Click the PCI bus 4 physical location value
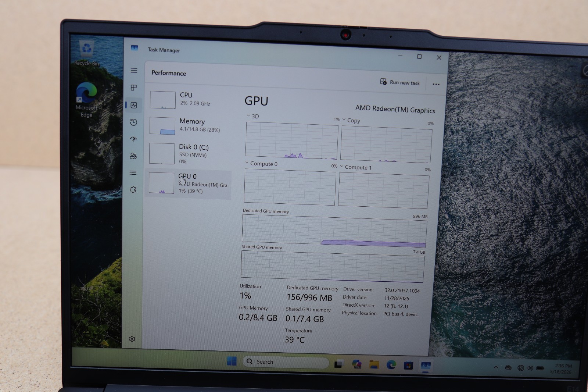Image resolution: width=588 pixels, height=392 pixels. click(401, 314)
